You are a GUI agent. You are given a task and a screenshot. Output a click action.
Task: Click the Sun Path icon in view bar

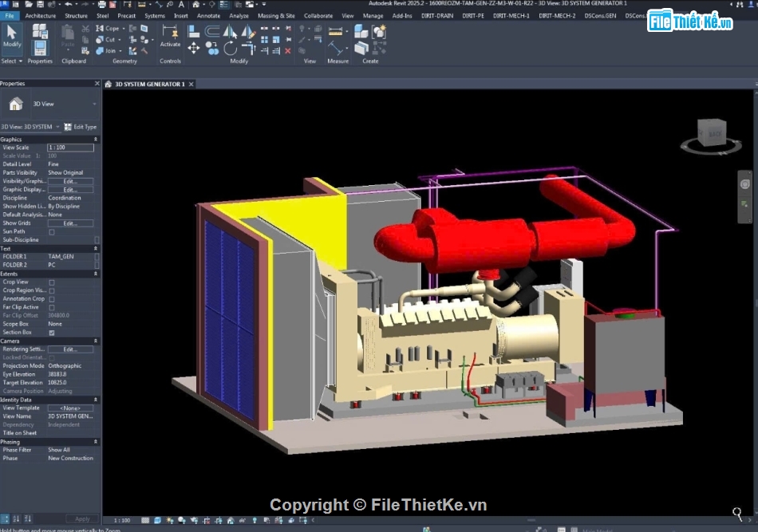(x=170, y=520)
